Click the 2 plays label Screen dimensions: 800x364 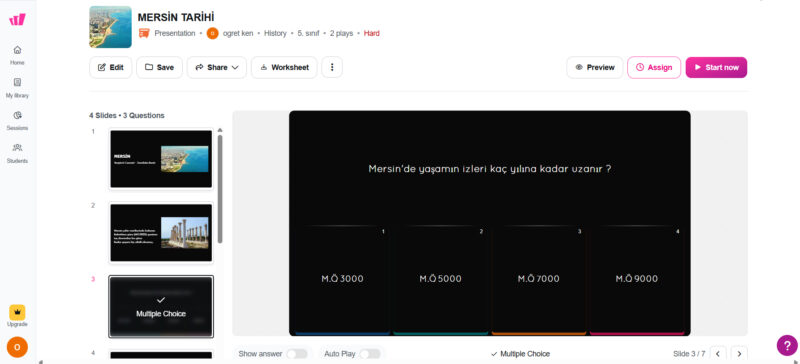point(341,33)
